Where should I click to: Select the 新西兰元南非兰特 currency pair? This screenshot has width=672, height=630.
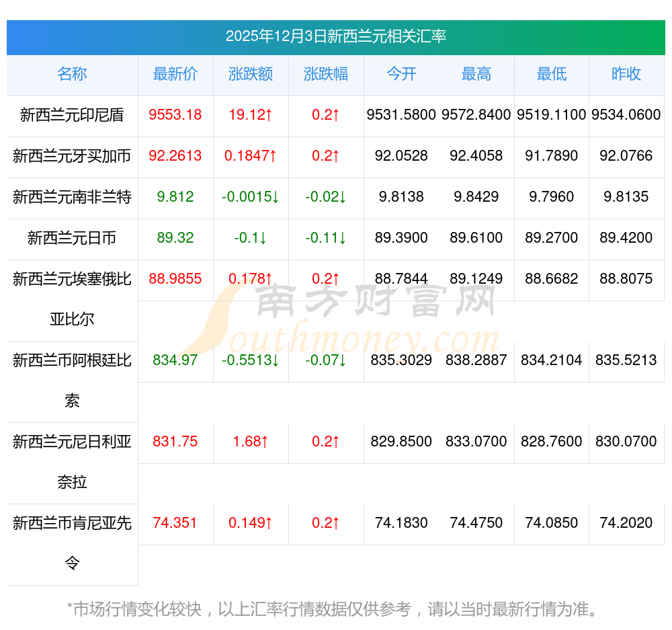[72, 198]
